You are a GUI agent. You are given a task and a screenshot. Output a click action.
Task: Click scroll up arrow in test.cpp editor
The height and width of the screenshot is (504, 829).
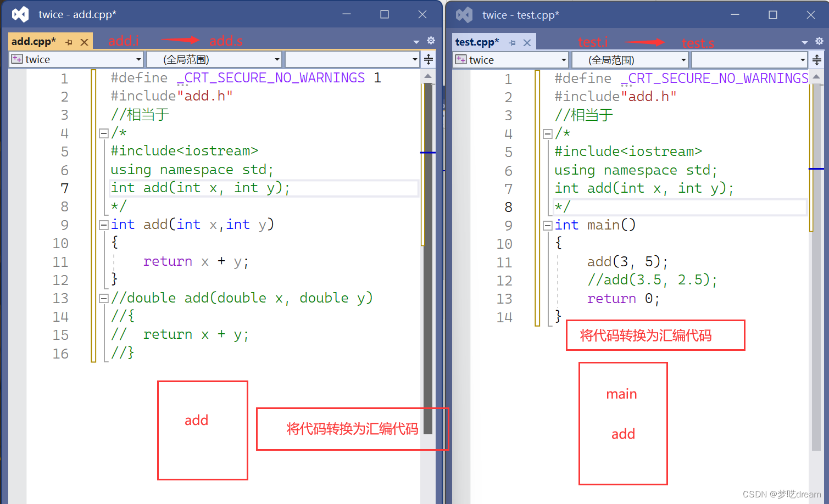pos(816,76)
